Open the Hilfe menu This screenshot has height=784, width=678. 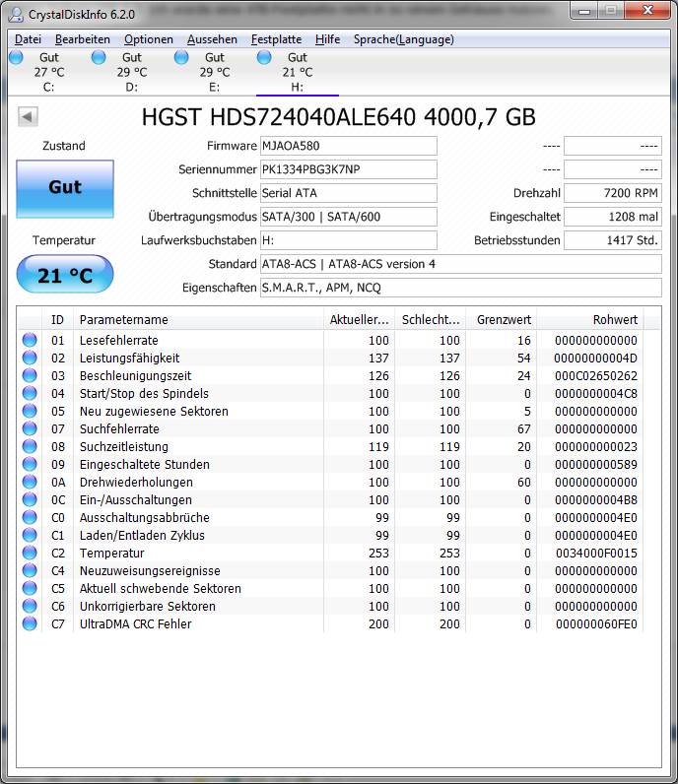pyautogui.click(x=328, y=39)
